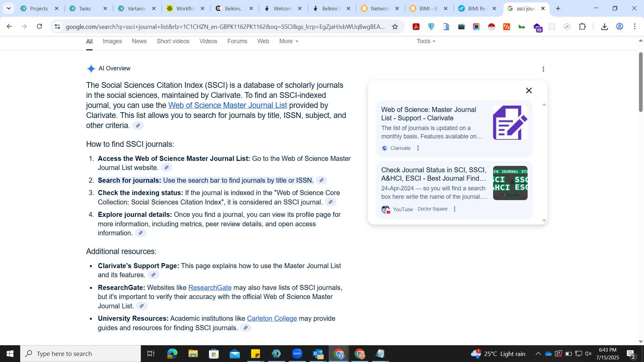
Task: Click source link icon after 'and its features.'
Action: [153, 275]
